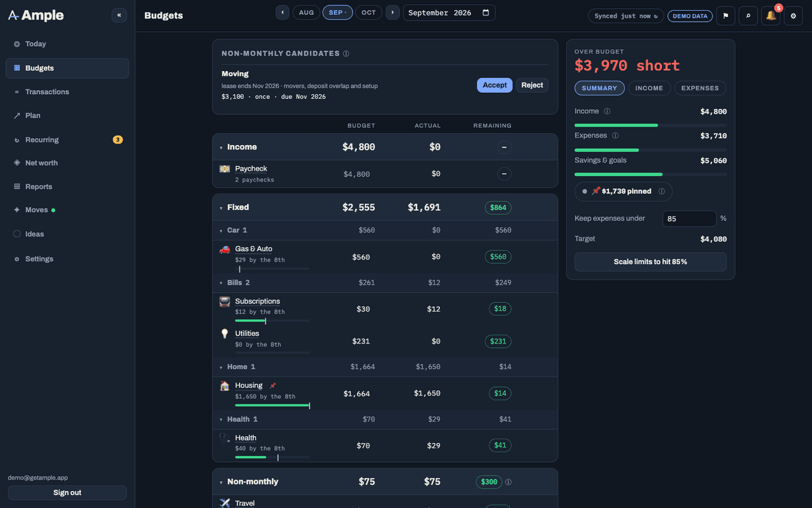The height and width of the screenshot is (508, 812).
Task: Collapse the Home 1 group
Action: (x=221, y=367)
